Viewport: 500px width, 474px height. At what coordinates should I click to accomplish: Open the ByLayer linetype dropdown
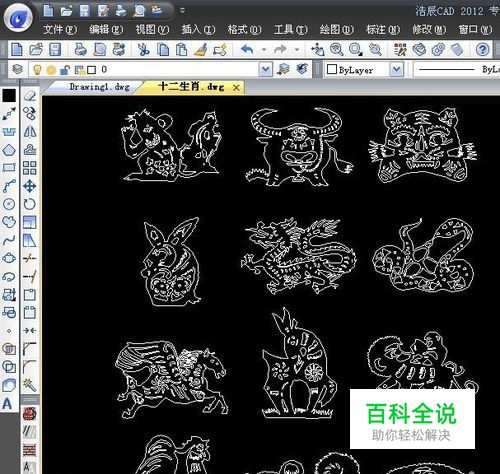click(458, 70)
